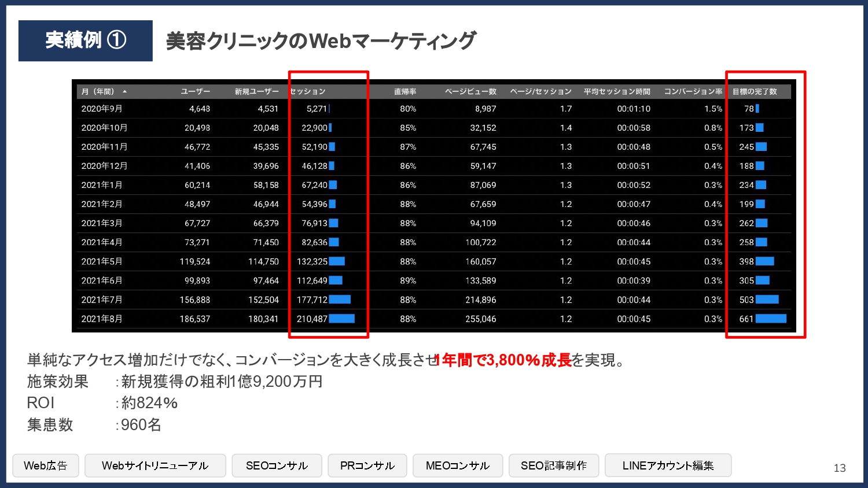
Task: Click the 2021年3月 row label
Action: [x=102, y=223]
